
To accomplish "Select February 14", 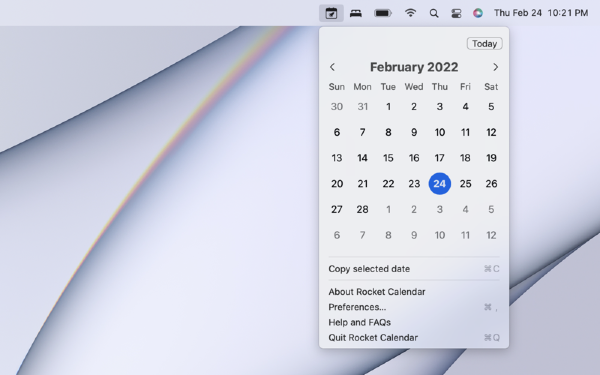I will (362, 158).
